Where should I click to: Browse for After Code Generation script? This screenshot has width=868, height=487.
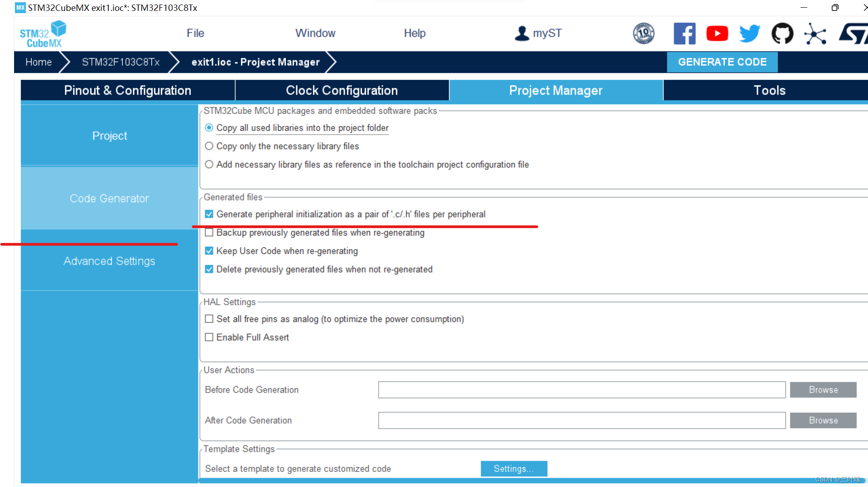point(823,420)
